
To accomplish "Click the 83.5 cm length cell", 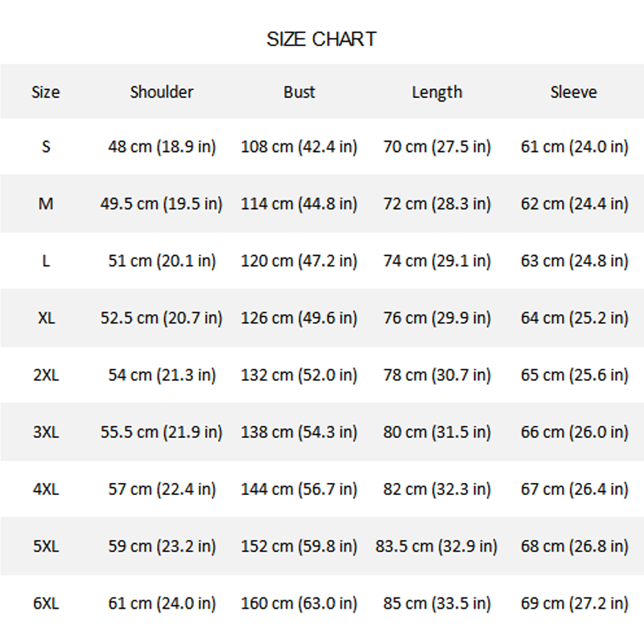I will (x=437, y=547).
